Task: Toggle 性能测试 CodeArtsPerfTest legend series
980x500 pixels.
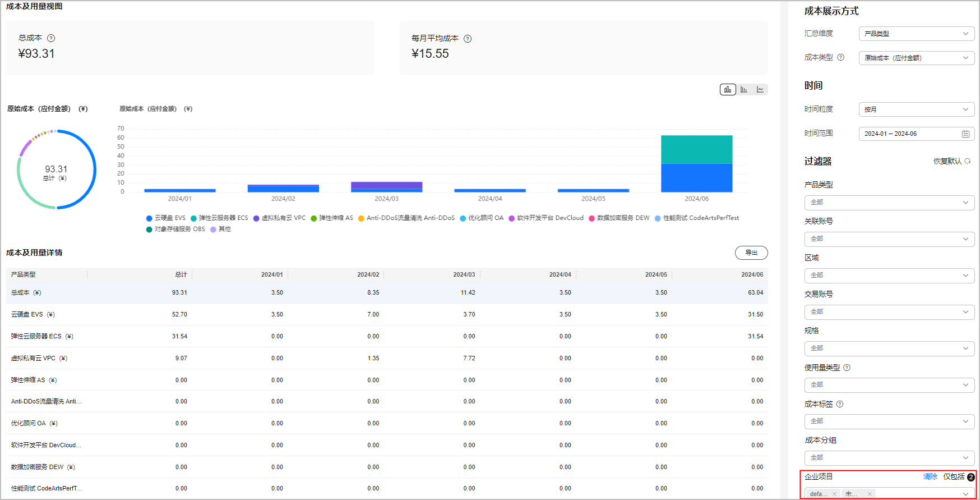Action: (697, 218)
